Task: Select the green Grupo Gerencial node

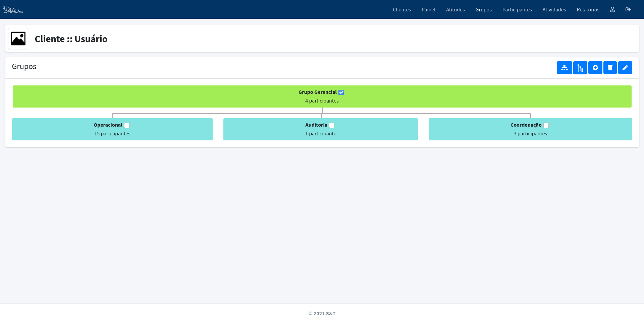Action: click(x=201, y=96)
